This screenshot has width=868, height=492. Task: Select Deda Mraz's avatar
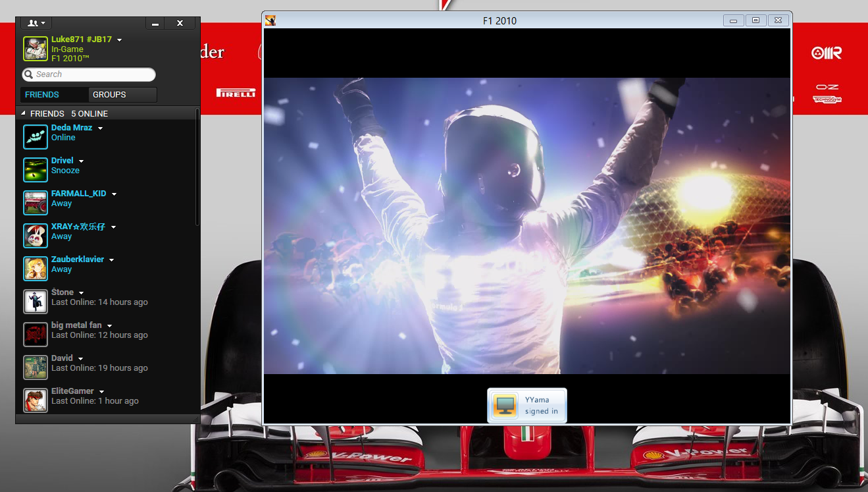tap(36, 136)
